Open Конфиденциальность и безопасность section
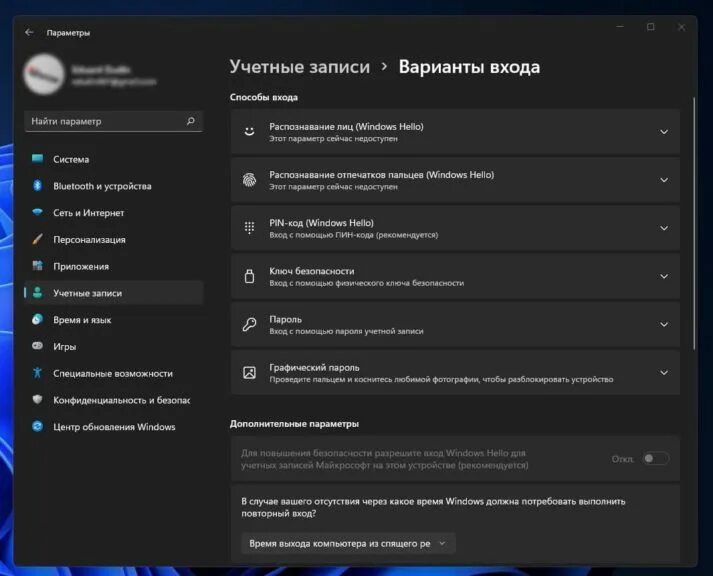The width and height of the screenshot is (713, 576). tap(114, 400)
